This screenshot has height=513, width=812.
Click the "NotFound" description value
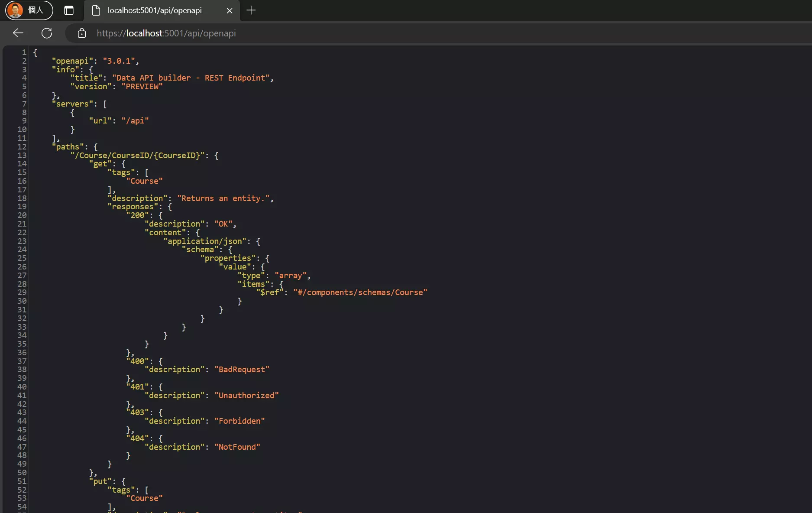[x=237, y=447]
